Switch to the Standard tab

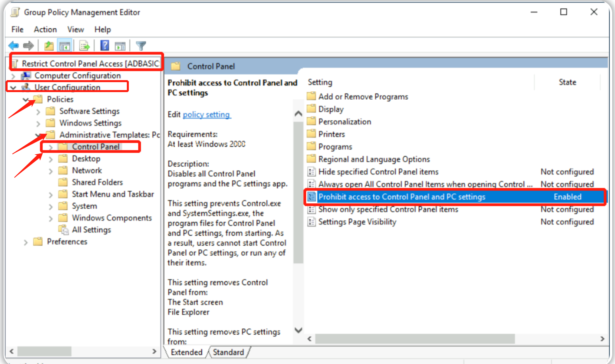pos(228,352)
